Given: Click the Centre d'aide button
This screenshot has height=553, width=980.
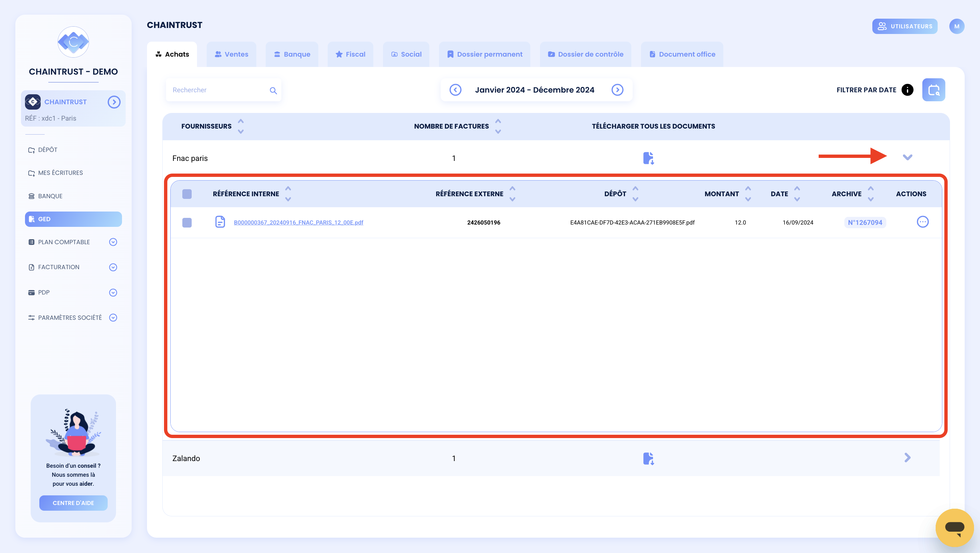Looking at the screenshot, I should point(73,503).
